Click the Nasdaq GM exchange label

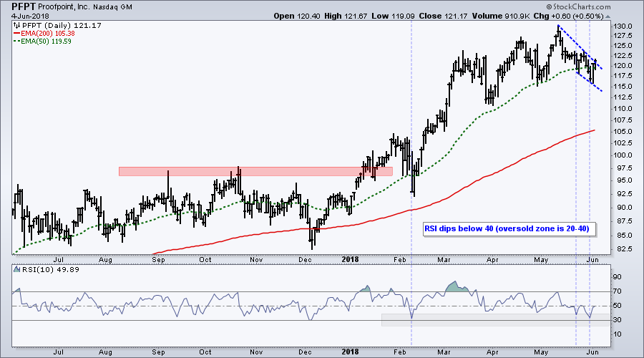[112, 7]
